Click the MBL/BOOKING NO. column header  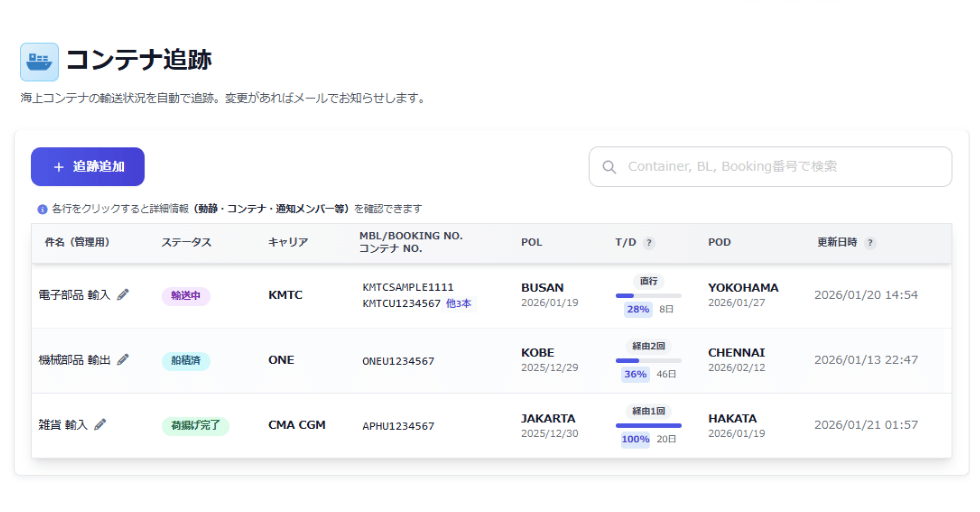point(411,236)
